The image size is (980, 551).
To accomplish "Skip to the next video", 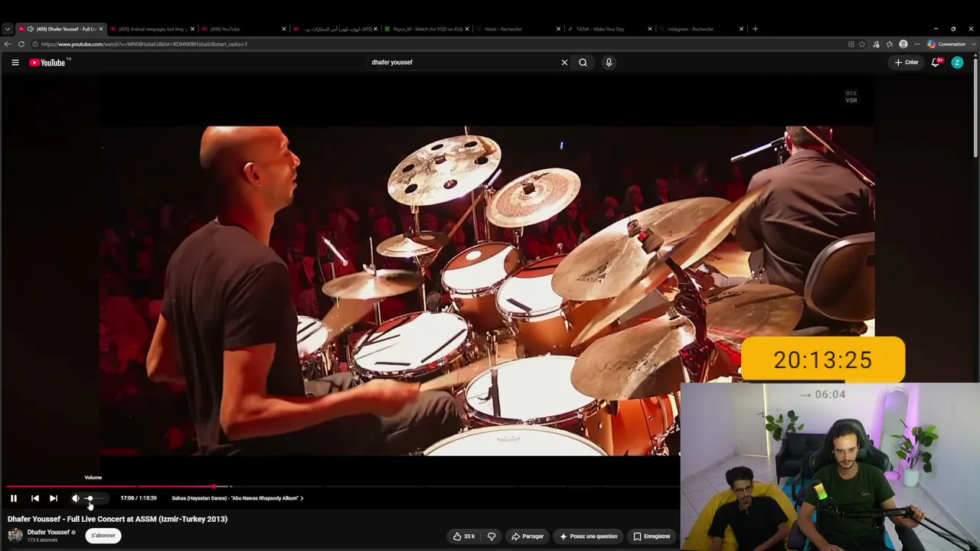I will point(54,498).
